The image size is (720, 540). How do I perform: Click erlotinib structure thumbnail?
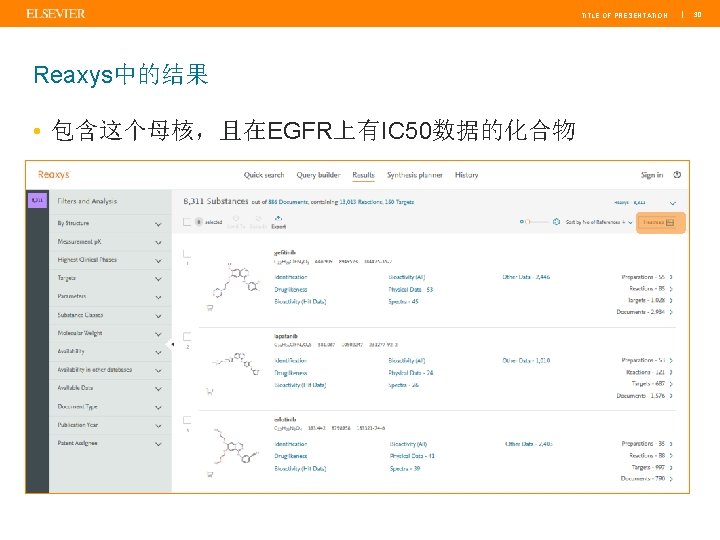[236, 445]
